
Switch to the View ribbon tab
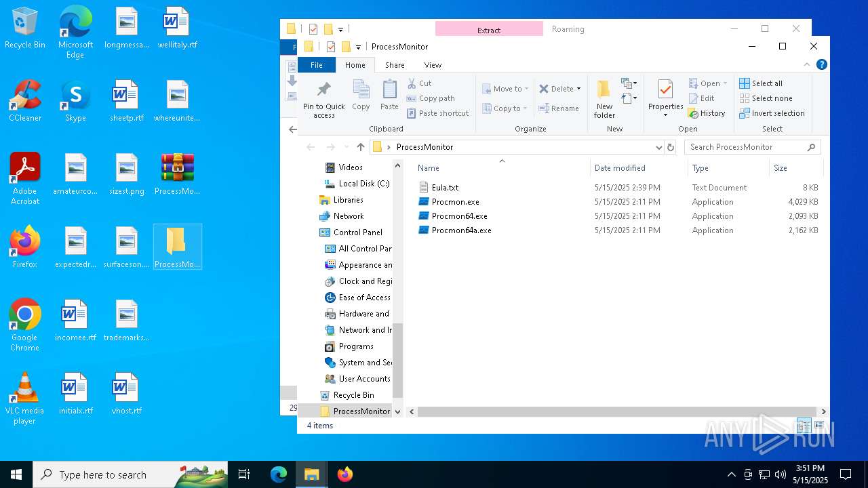433,65
